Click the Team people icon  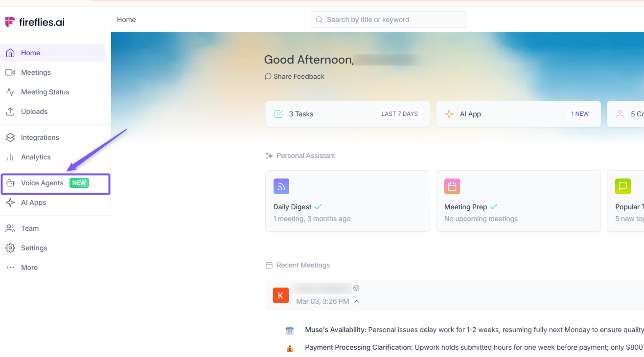(x=10, y=228)
